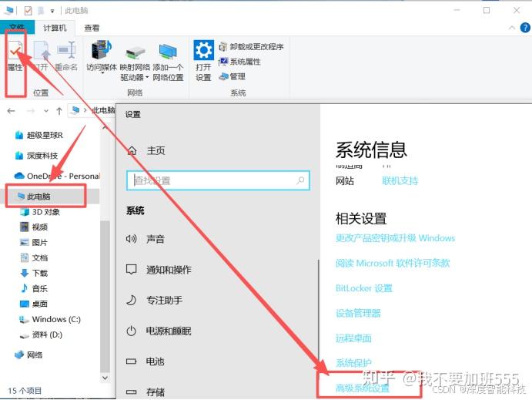Click Map network drive (映射网络驱动器) icon
The width and height of the screenshot is (532, 400).
coord(135,63)
